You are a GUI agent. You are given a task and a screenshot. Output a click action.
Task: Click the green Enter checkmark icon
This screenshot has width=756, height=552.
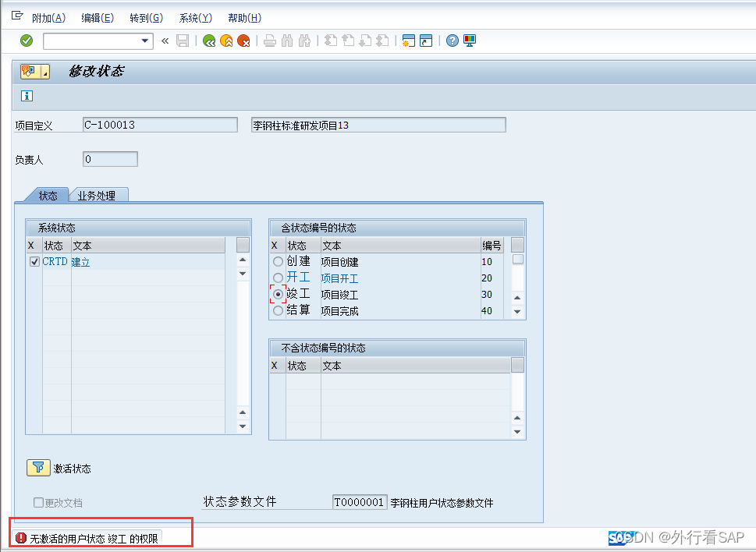coord(27,41)
